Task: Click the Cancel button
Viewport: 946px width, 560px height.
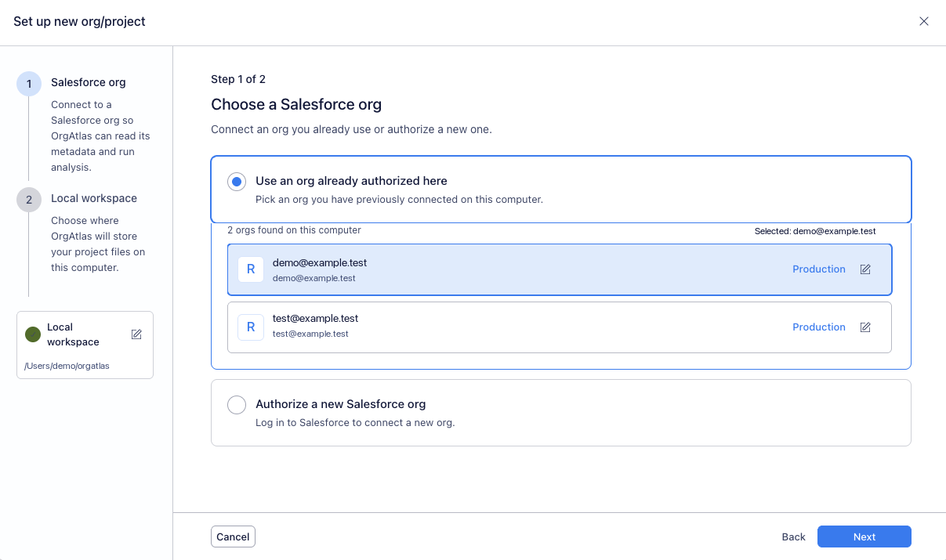Action: point(233,537)
